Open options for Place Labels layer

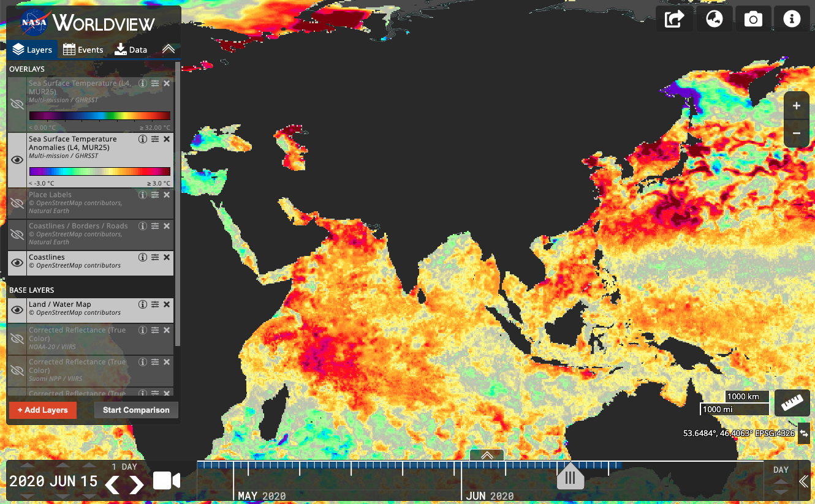(x=155, y=195)
